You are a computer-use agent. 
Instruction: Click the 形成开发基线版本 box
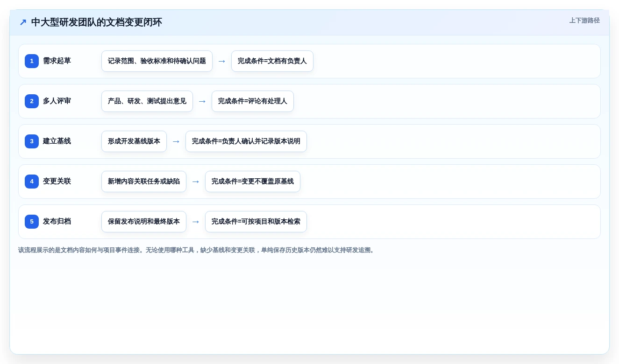click(x=134, y=141)
